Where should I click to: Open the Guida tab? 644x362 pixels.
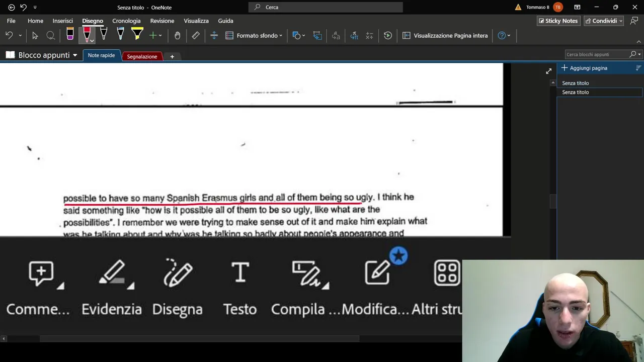(x=225, y=21)
